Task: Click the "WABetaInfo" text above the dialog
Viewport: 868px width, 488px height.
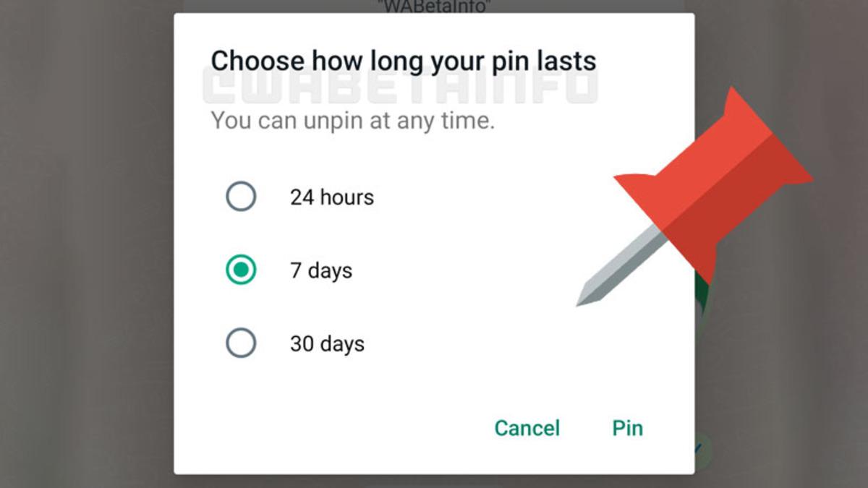Action: pos(433,7)
